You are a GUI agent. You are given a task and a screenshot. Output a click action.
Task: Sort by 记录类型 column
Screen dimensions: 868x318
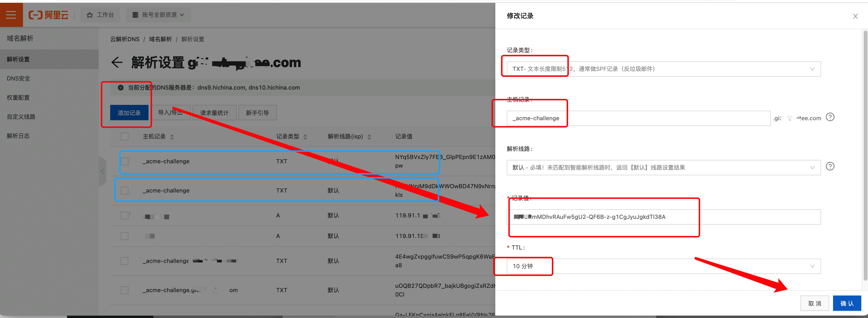point(305,137)
